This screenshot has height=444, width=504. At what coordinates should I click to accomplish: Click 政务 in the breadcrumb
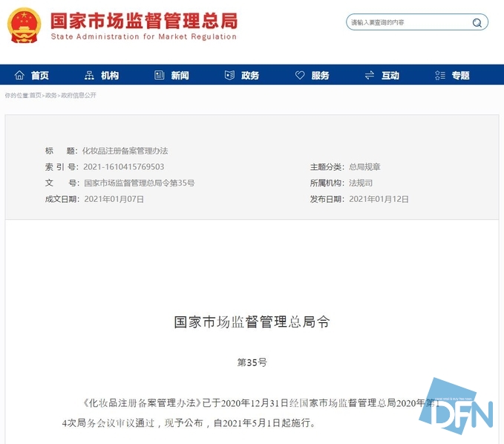click(x=50, y=95)
